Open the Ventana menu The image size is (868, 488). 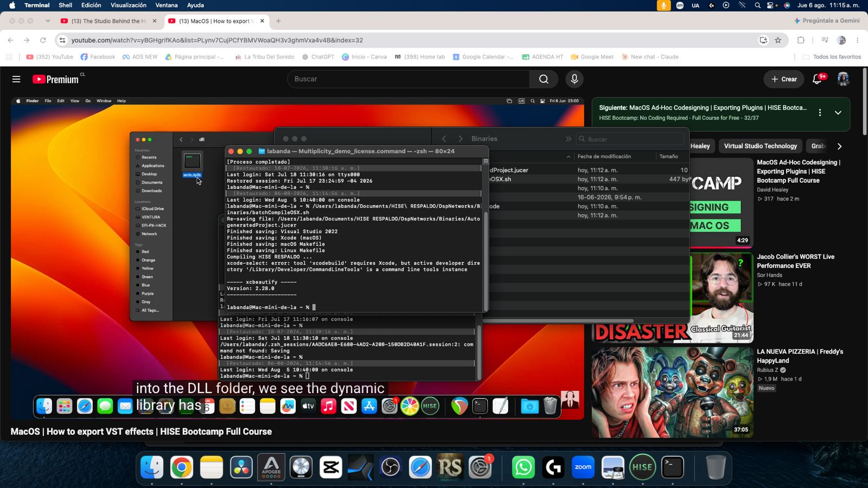pos(167,5)
